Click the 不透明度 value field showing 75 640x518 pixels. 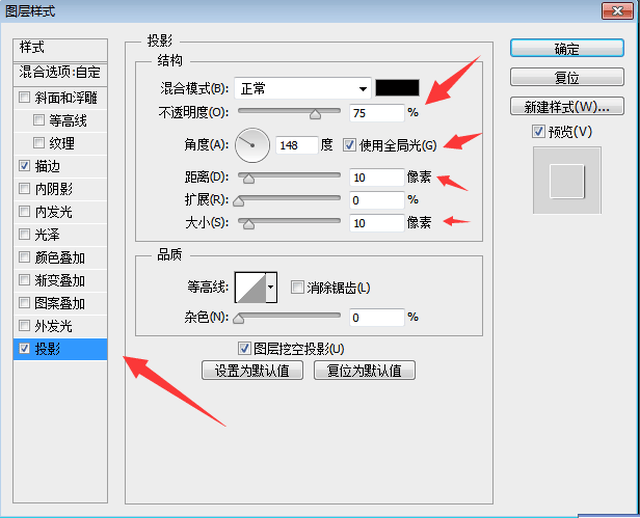pyautogui.click(x=377, y=113)
